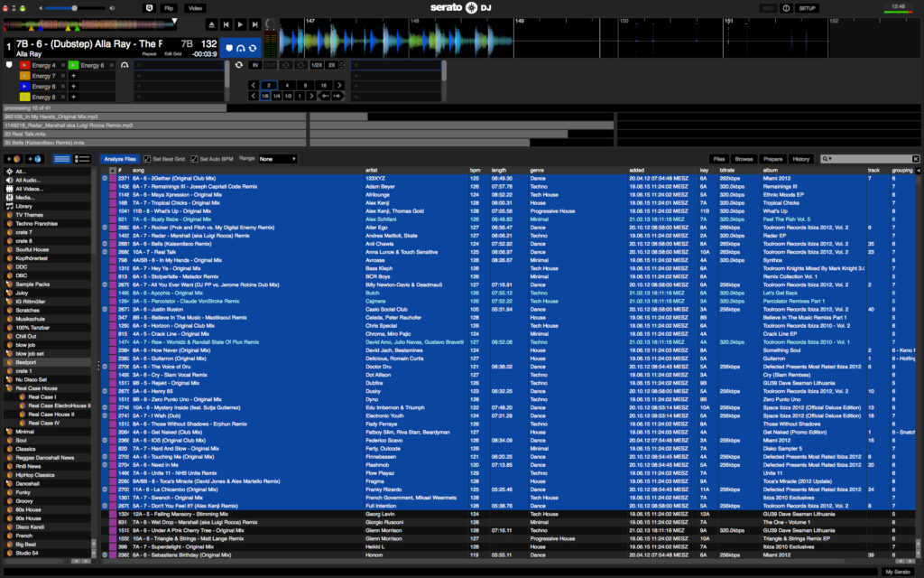This screenshot has width=924, height=578.
Task: Click the track overview waveform strip
Action: coord(90,24)
